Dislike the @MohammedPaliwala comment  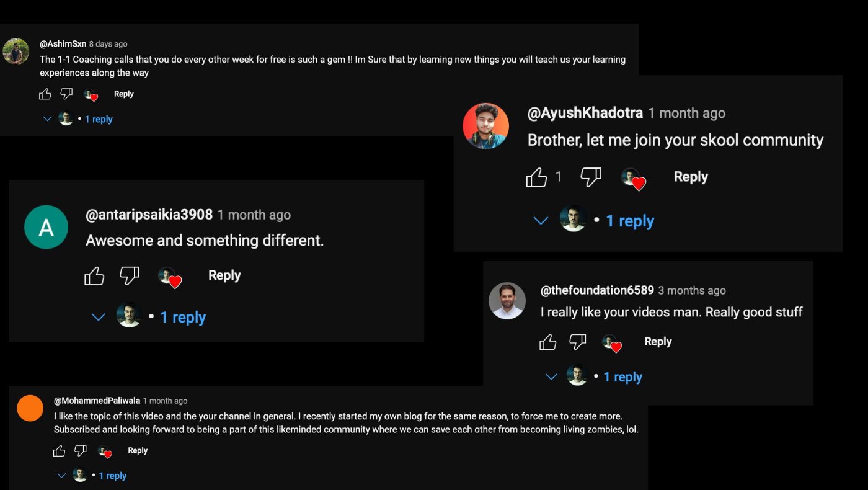pos(81,451)
